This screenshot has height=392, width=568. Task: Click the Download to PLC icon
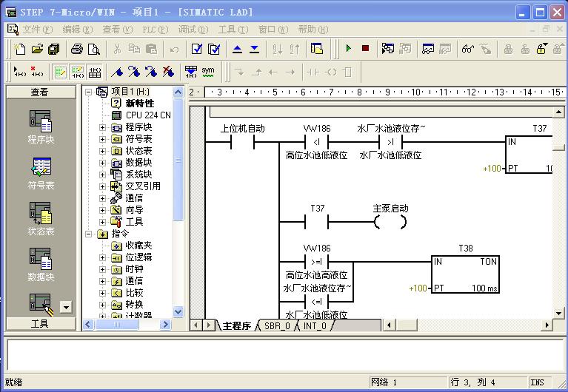(255, 49)
